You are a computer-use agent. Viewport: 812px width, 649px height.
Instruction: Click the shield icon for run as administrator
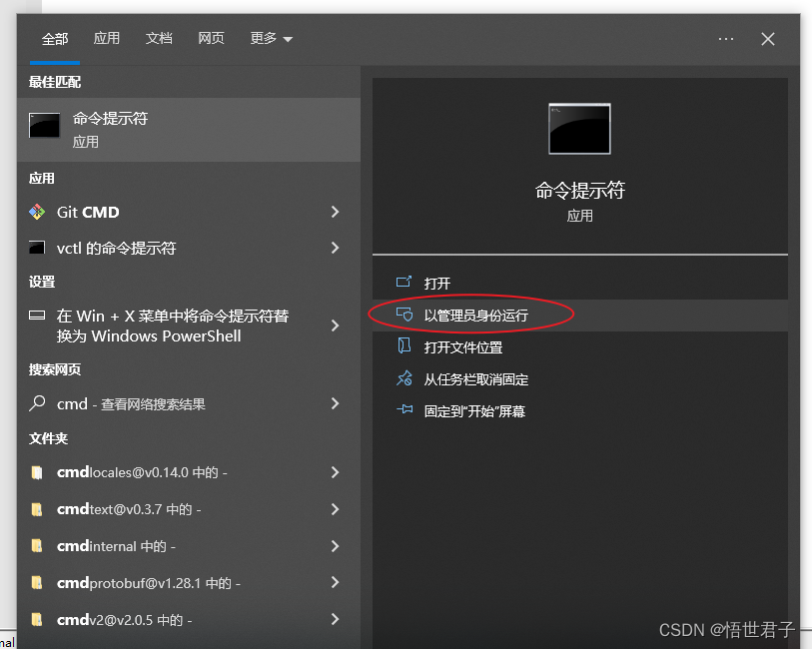(x=404, y=315)
